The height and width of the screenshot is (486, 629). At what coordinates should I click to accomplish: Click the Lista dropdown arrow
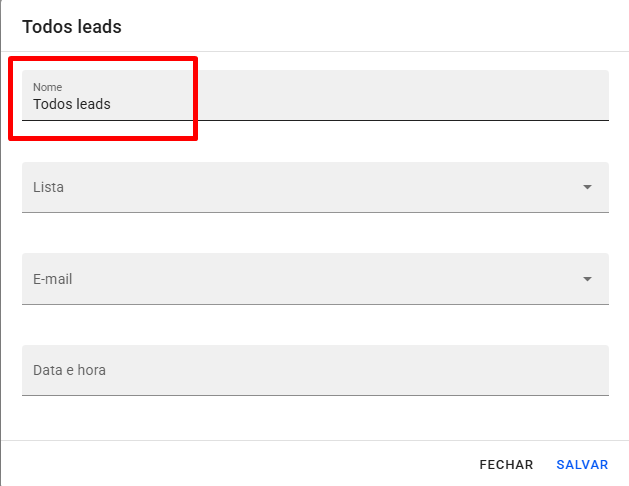pos(587,187)
